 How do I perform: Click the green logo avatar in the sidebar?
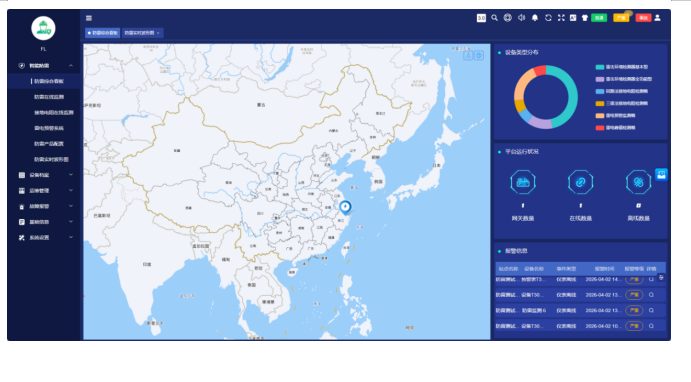(43, 28)
